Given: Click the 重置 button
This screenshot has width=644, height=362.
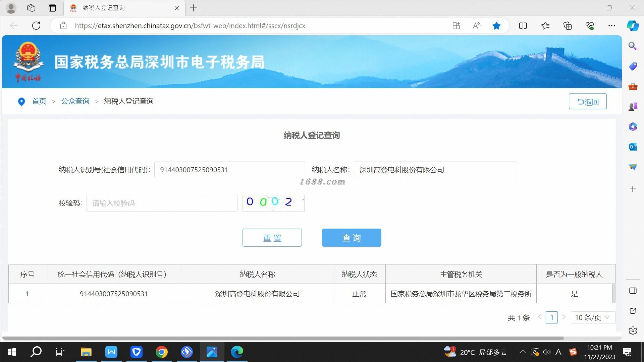Looking at the screenshot, I should 272,238.
